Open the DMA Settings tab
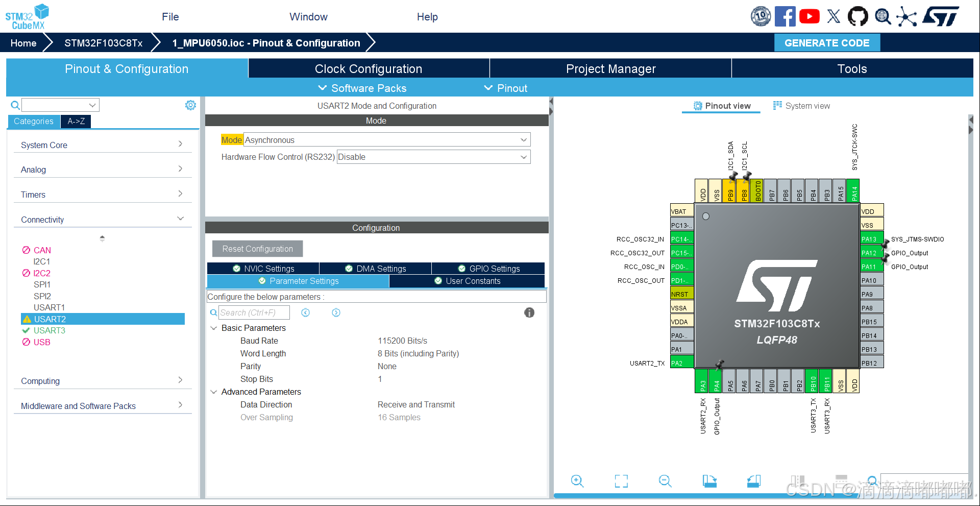Viewport: 980px width, 506px height. (376, 269)
